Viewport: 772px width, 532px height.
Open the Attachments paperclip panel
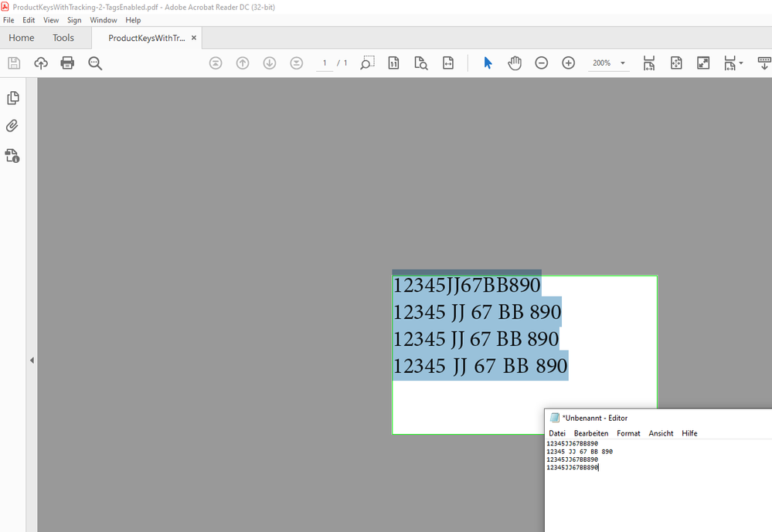click(12, 125)
